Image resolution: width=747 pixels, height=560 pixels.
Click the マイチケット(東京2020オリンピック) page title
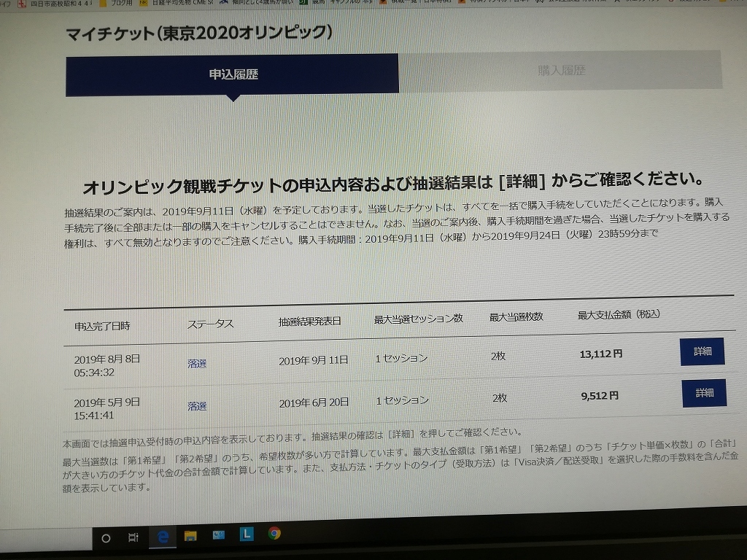tap(199, 33)
